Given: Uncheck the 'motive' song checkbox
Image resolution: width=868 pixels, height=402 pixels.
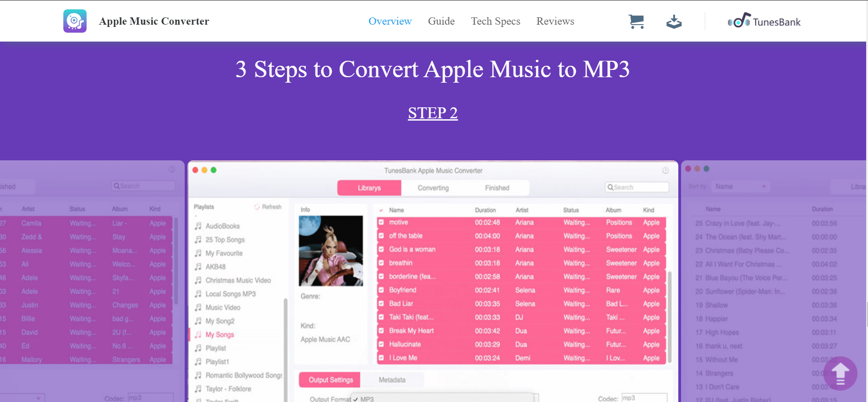Looking at the screenshot, I should coord(381,222).
